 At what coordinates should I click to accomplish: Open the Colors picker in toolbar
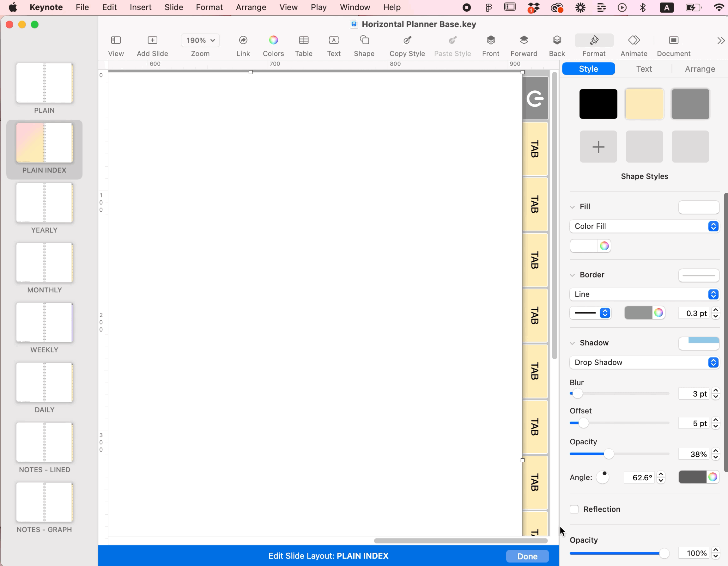coord(273,40)
